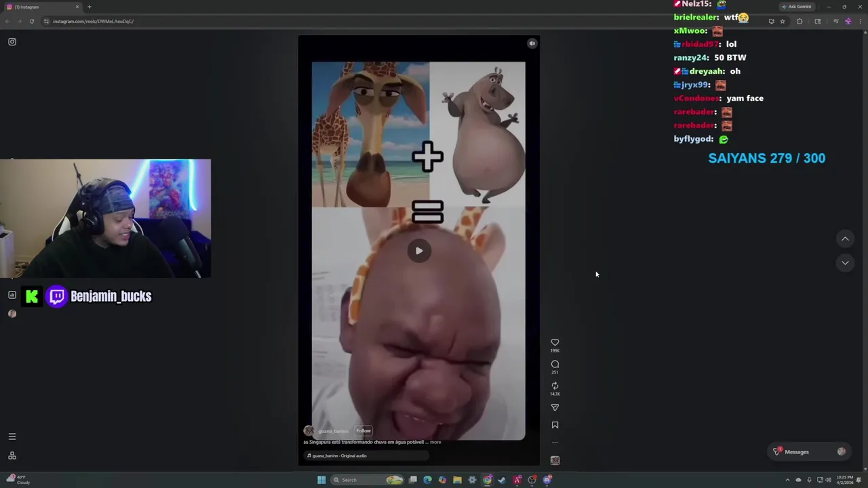
Task: Mute or unmute the reel audio
Action: (x=532, y=43)
